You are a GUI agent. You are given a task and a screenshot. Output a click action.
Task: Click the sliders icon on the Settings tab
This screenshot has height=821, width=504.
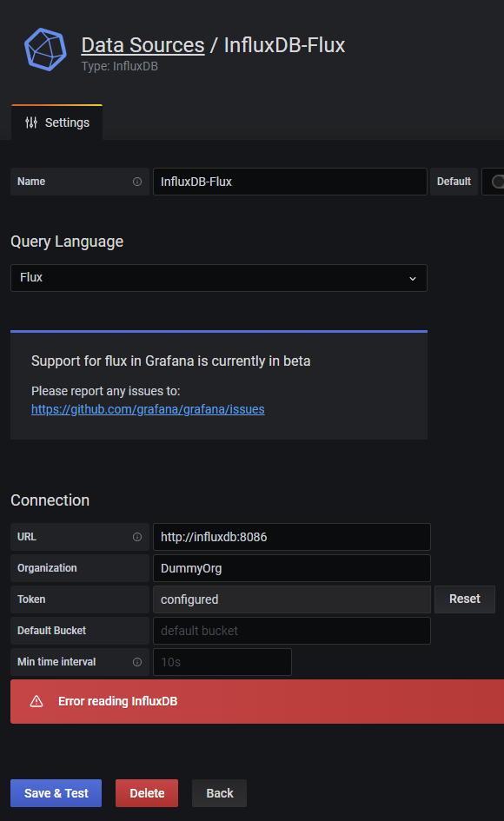pyautogui.click(x=30, y=122)
